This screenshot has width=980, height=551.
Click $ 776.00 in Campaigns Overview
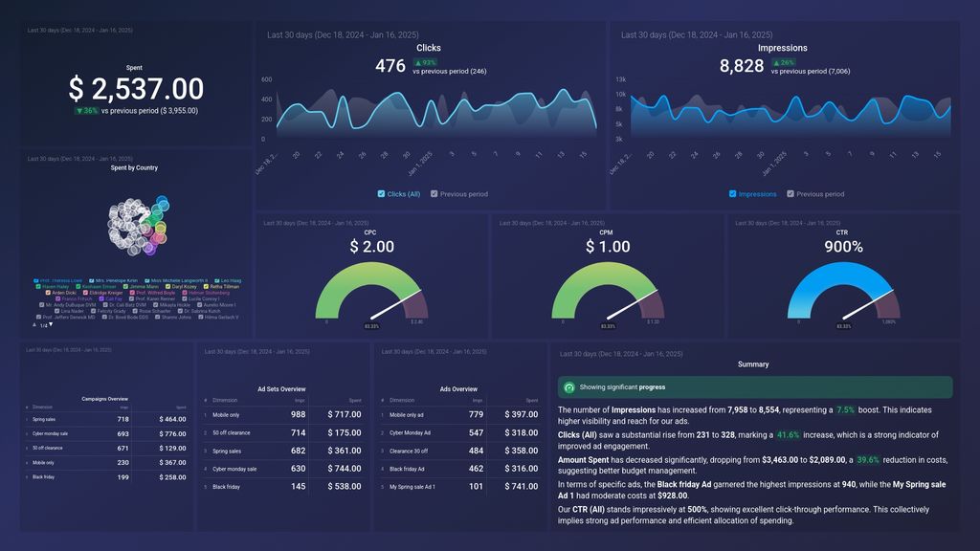172,433
